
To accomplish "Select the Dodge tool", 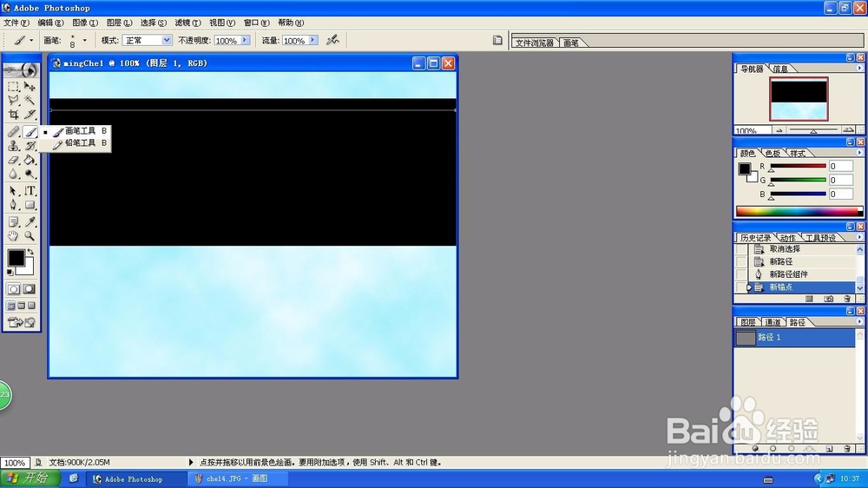I will (30, 174).
